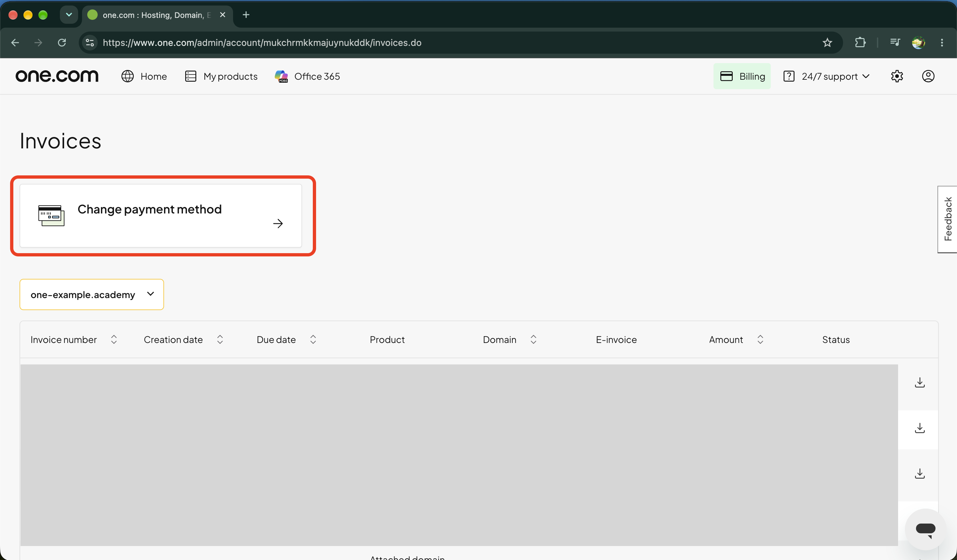Open browser extensions puzzle icon
The height and width of the screenshot is (560, 957).
[860, 43]
